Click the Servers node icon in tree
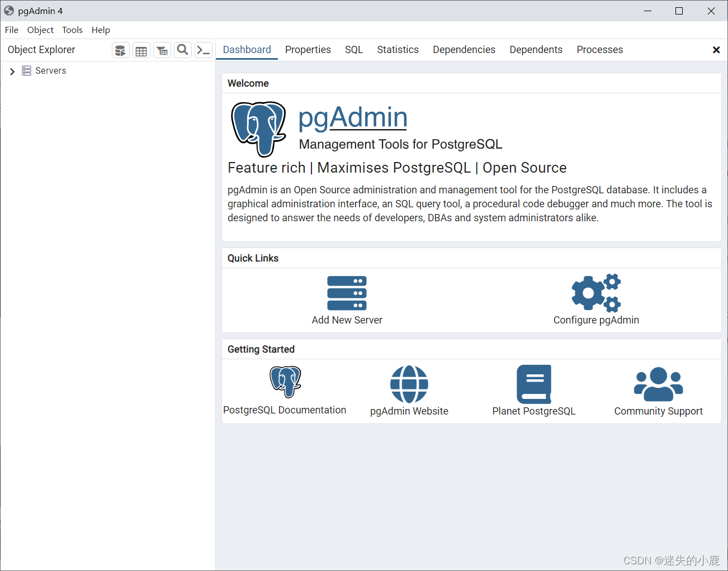 [x=26, y=70]
